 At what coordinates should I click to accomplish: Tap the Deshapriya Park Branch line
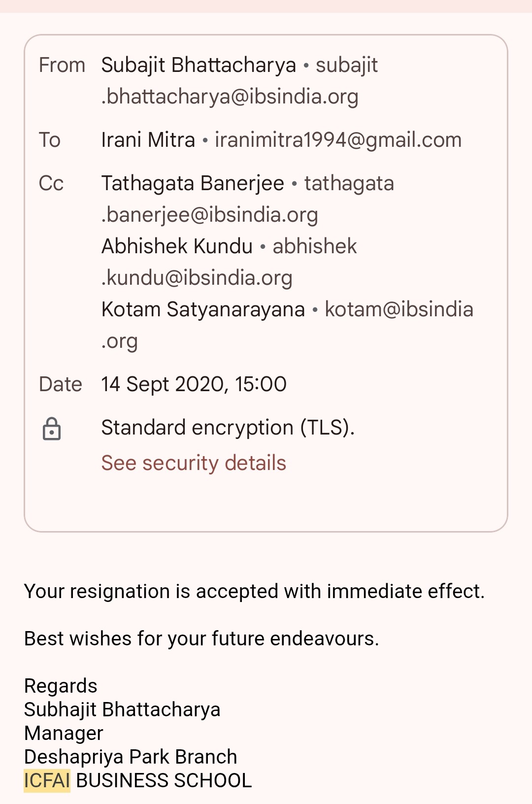click(131, 757)
